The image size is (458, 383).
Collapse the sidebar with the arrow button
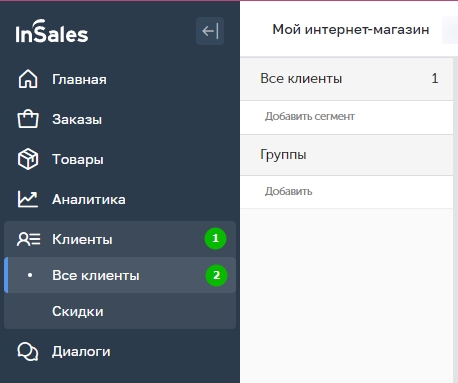pos(210,31)
